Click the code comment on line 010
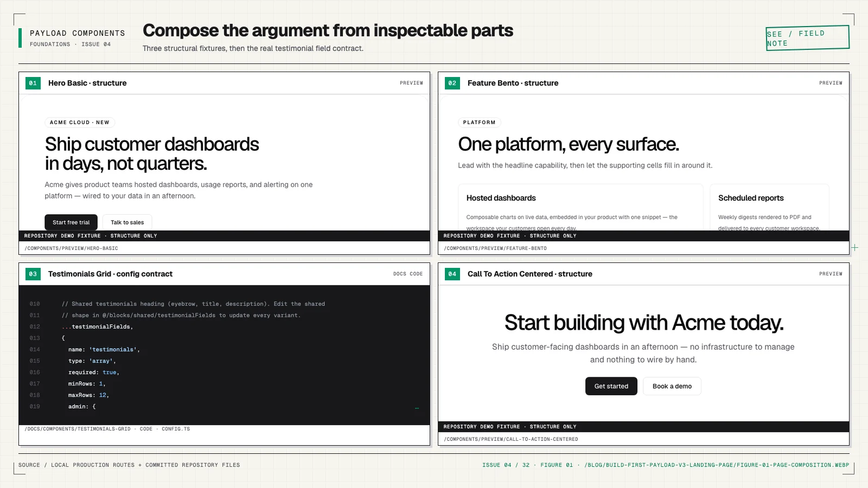868x488 pixels. pyautogui.click(x=193, y=304)
